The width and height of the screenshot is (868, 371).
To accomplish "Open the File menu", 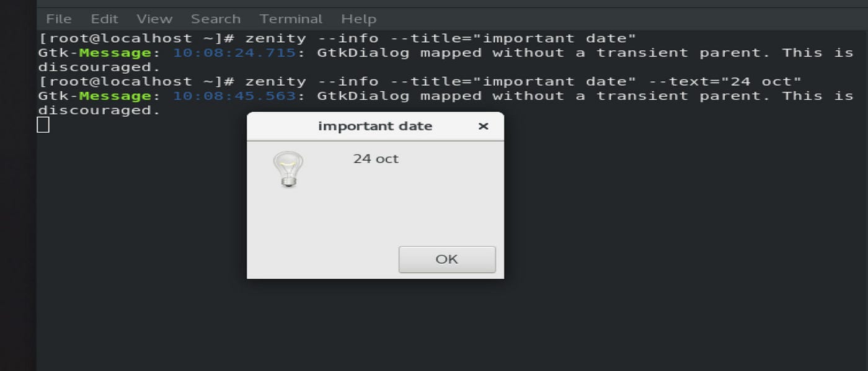I will pyautogui.click(x=58, y=19).
